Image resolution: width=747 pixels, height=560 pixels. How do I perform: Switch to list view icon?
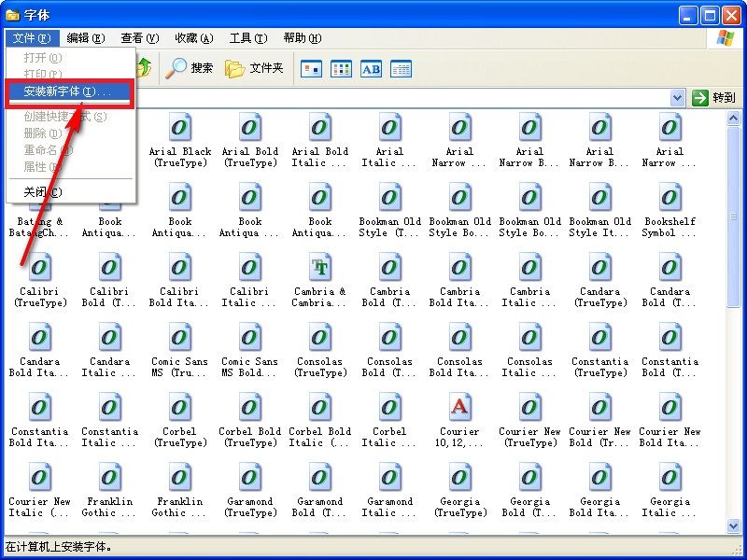point(341,69)
